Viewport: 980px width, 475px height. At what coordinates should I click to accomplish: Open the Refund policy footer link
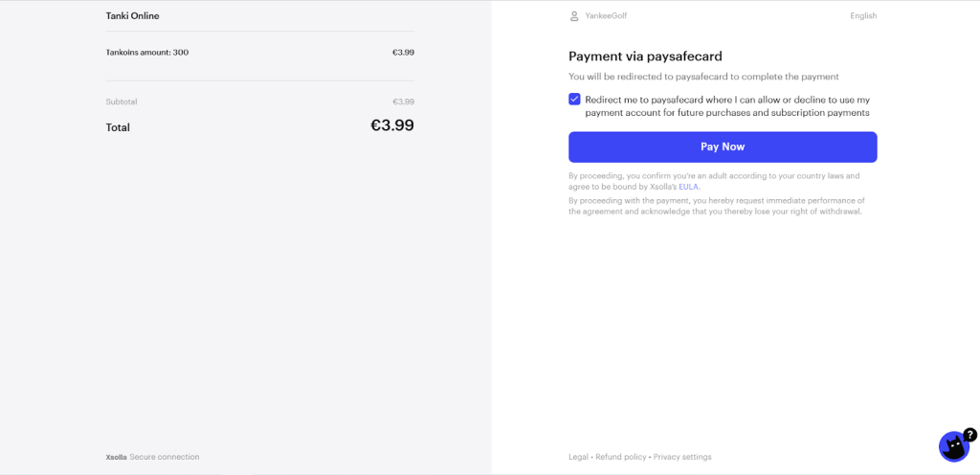click(620, 457)
